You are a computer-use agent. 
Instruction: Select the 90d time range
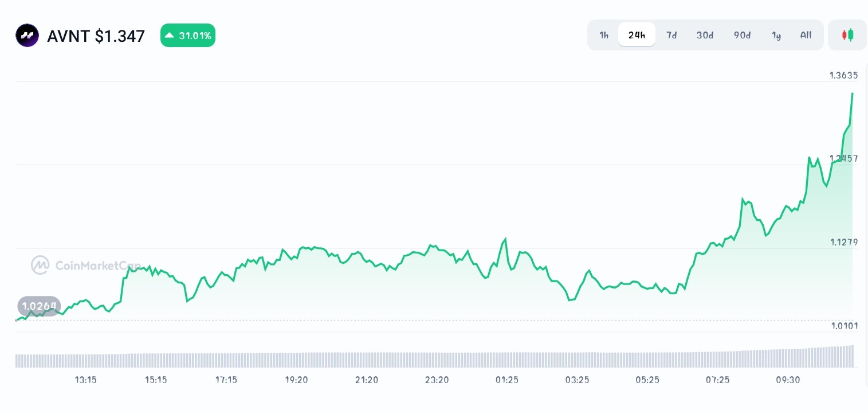(742, 35)
